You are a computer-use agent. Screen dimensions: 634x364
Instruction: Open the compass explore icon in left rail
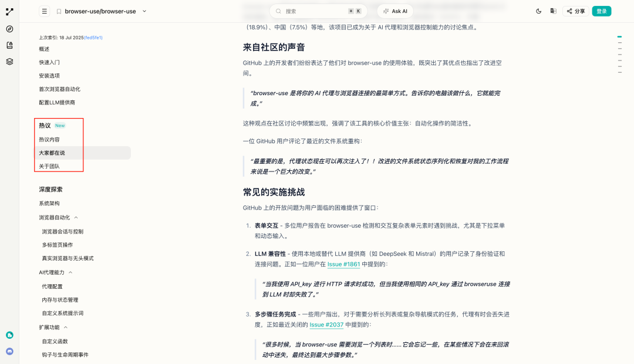pyautogui.click(x=9, y=27)
